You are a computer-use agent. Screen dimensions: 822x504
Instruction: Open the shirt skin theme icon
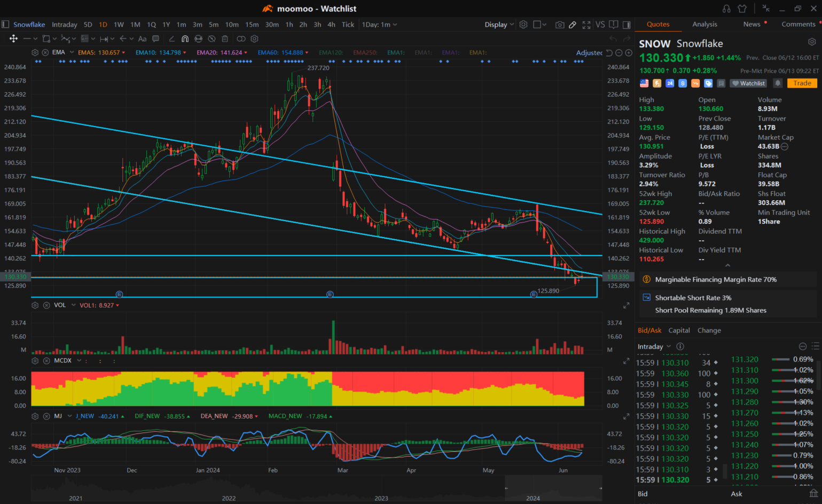(742, 9)
